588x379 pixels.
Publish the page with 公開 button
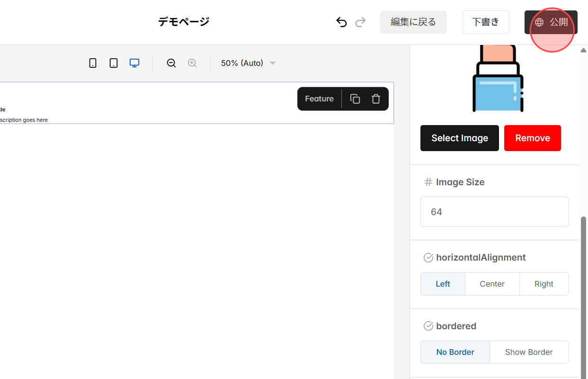551,22
